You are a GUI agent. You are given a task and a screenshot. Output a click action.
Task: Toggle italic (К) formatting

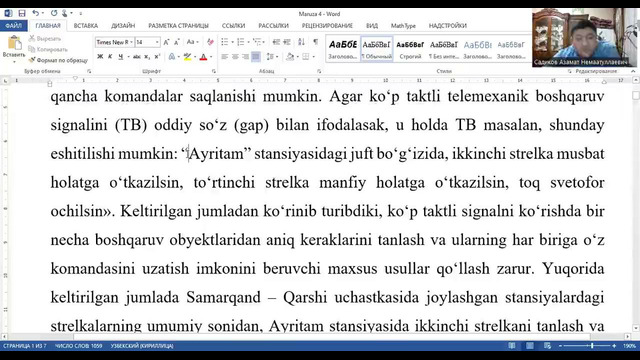click(110, 57)
